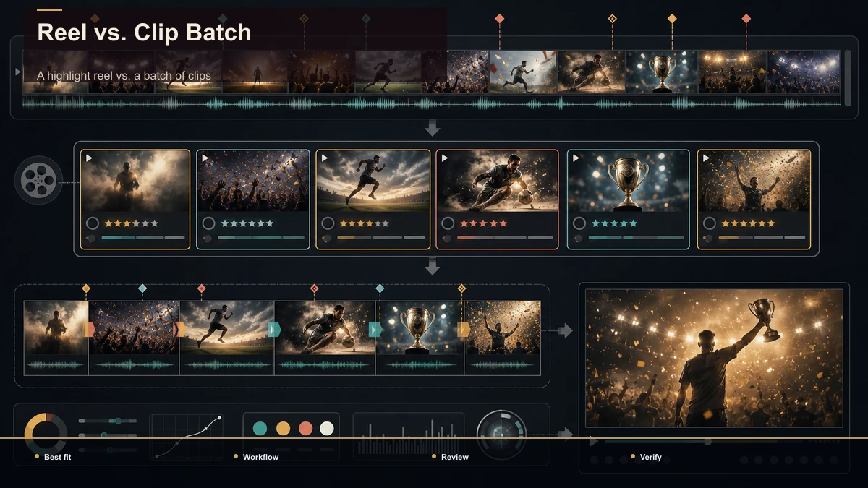Click the coral star rating on the kicking player card

(x=484, y=223)
